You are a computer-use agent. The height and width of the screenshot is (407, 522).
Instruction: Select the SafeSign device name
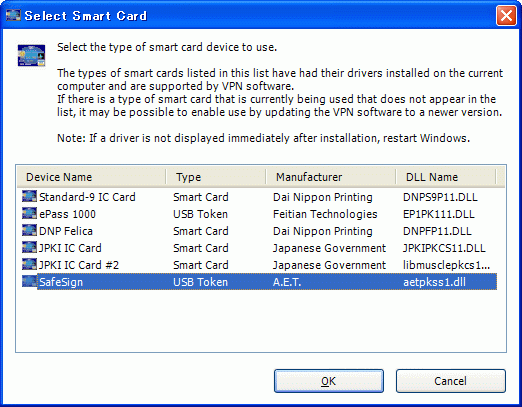(61, 282)
